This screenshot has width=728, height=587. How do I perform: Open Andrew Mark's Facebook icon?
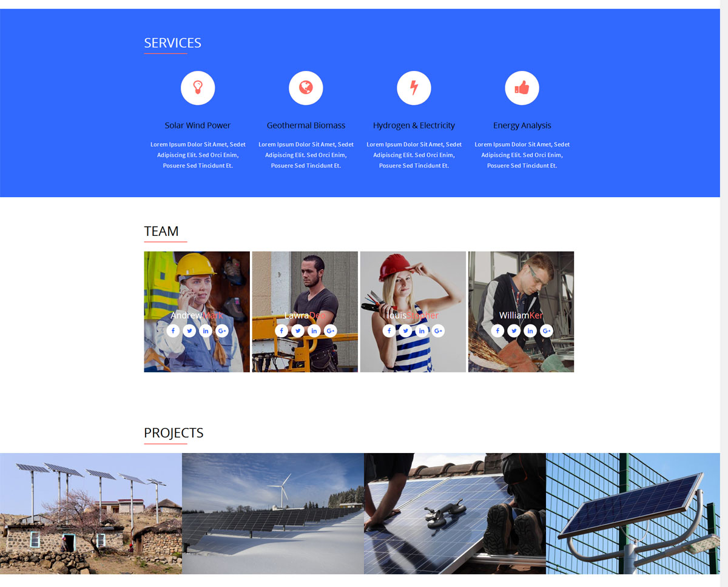click(173, 330)
